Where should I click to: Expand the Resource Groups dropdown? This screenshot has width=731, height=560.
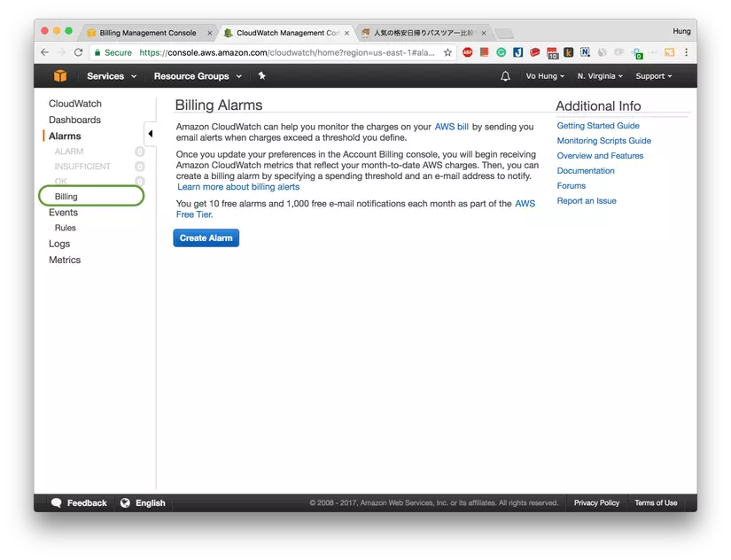tap(198, 76)
